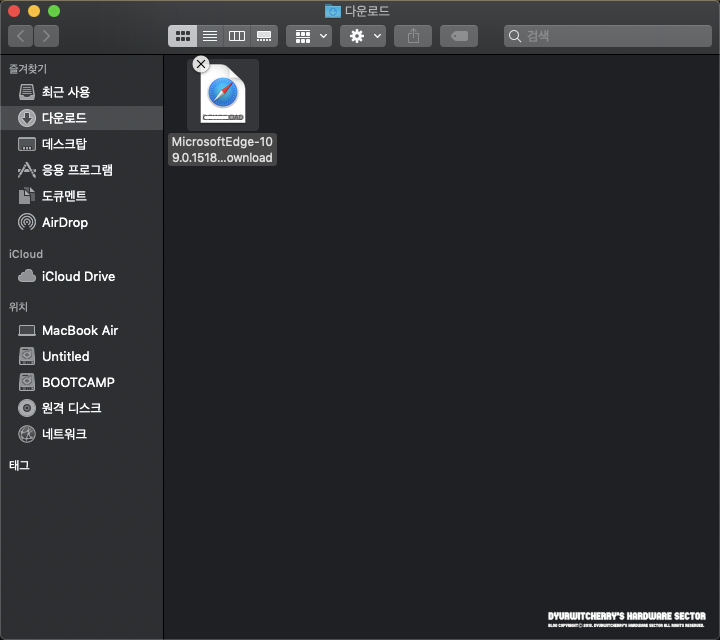
Task: Click the 다운로드 folder icon in title bar
Action: tap(332, 11)
